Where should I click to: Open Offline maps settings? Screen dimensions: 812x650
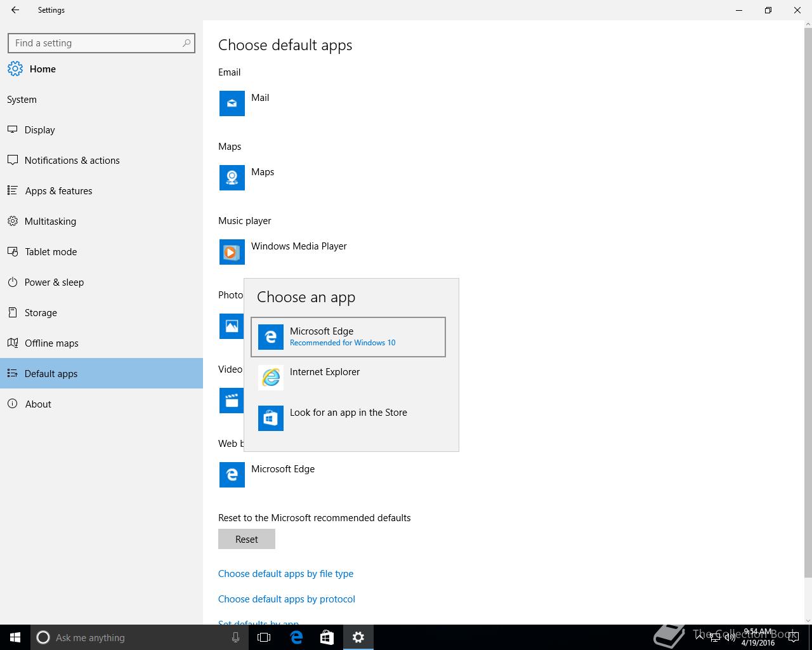pos(101,343)
